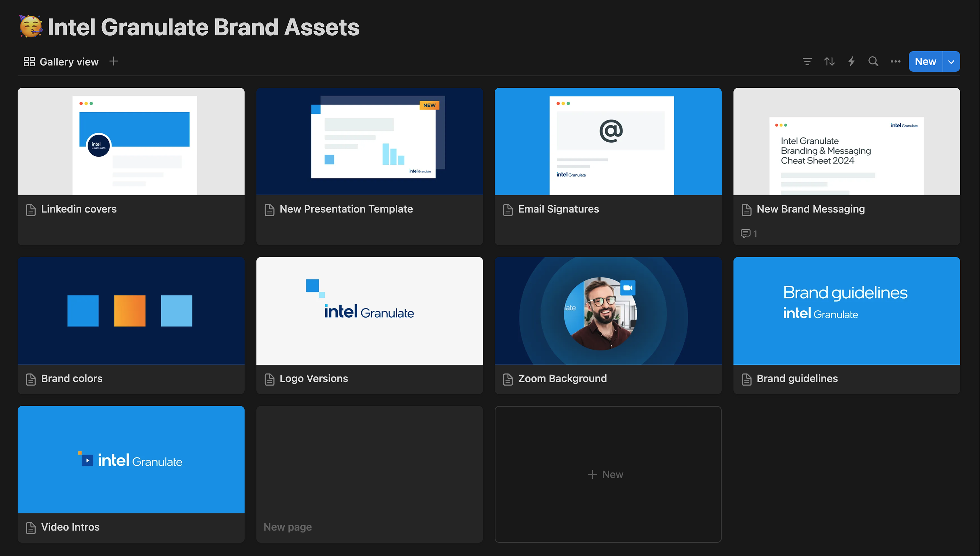Add a new view with plus icon

pyautogui.click(x=113, y=61)
